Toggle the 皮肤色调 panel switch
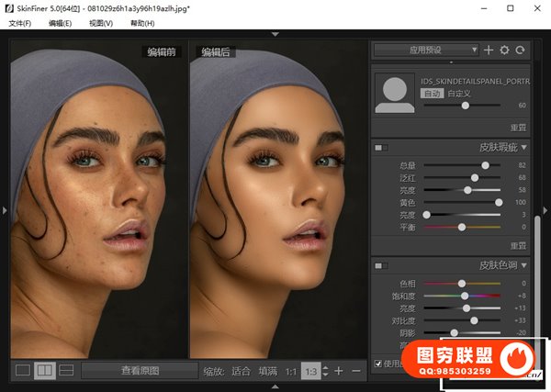Image resolution: width=551 pixels, height=392 pixels. point(381,265)
